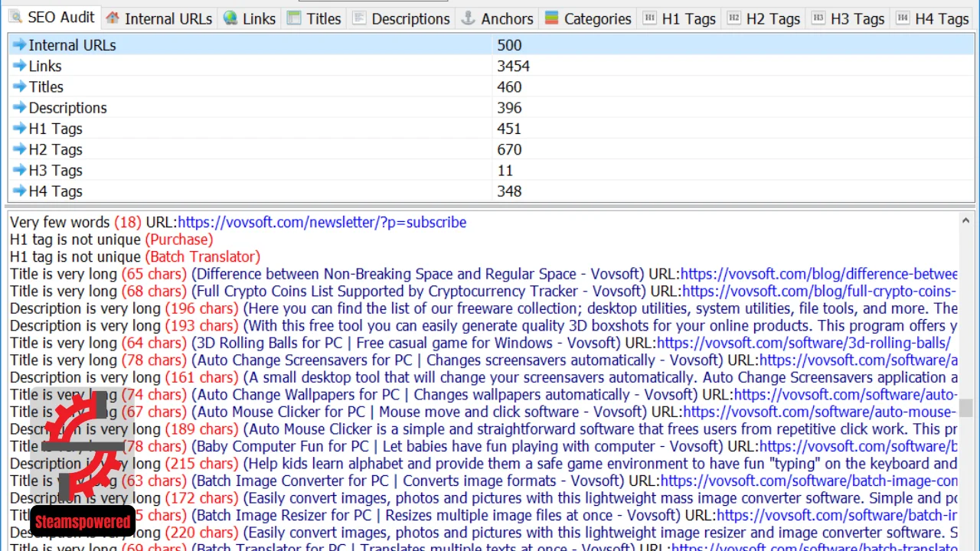
Task: Click the page icon on Titles tab
Action: (x=294, y=18)
